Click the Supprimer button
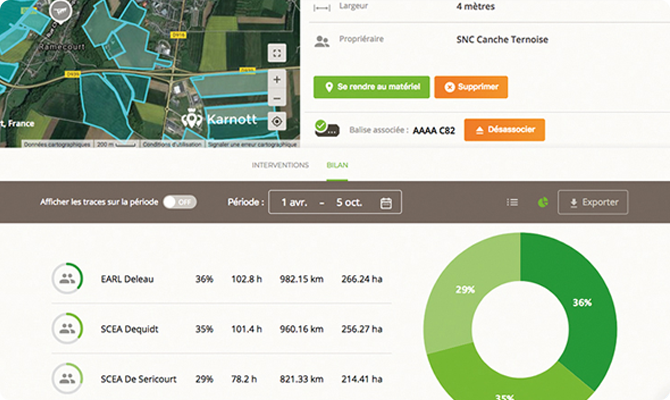670x400 pixels. [471, 87]
